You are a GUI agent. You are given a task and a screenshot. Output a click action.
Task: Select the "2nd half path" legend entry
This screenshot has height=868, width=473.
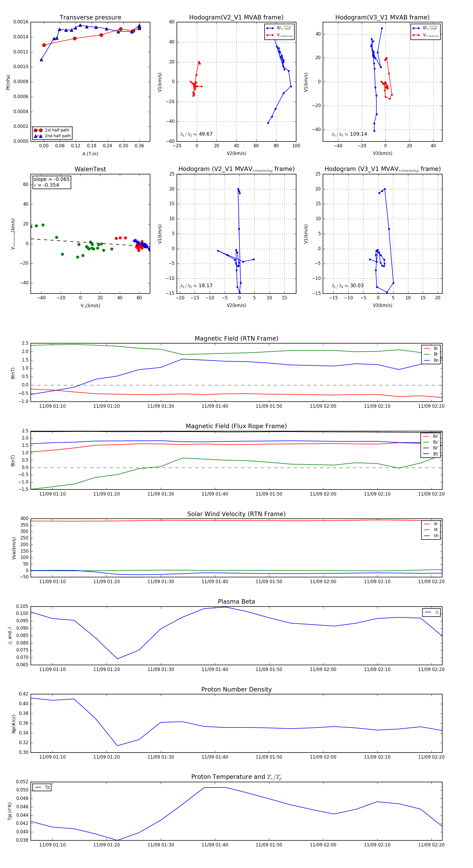[52, 136]
